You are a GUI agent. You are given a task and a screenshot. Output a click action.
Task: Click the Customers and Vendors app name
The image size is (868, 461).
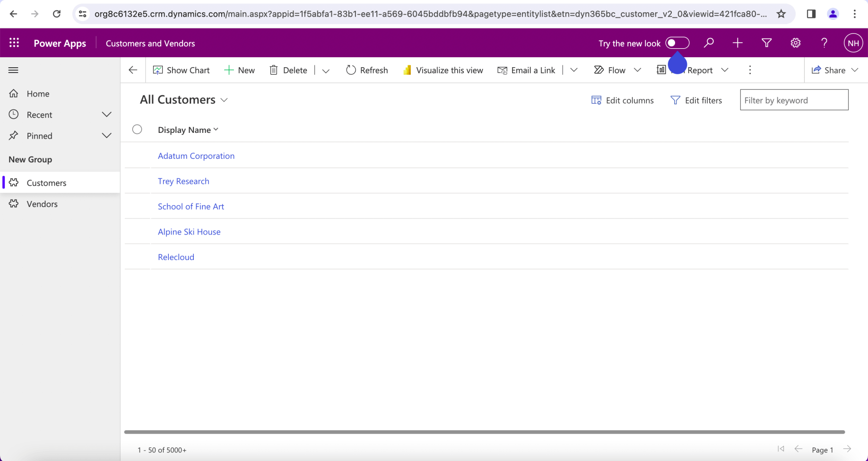pyautogui.click(x=150, y=43)
